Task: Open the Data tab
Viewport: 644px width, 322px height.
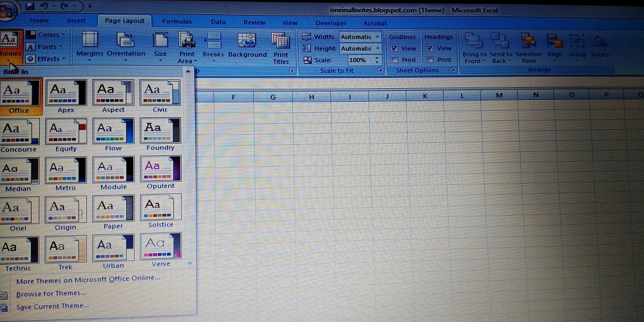Action: point(218,22)
